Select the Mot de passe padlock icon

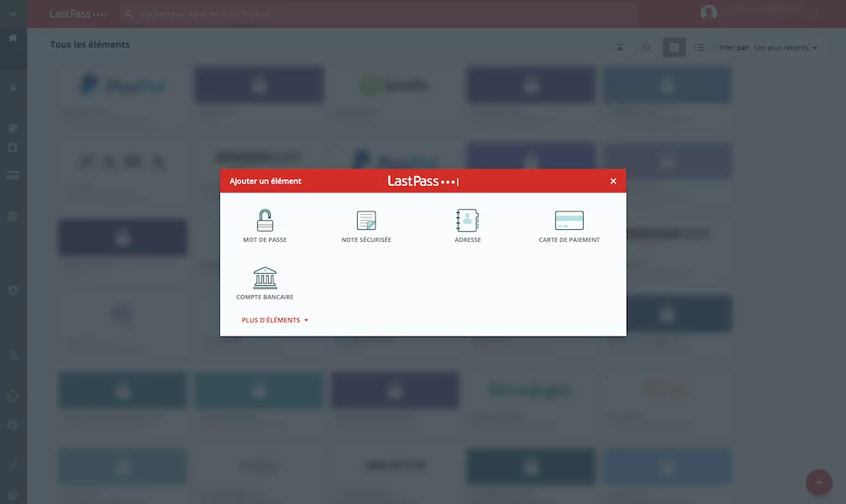click(x=265, y=221)
